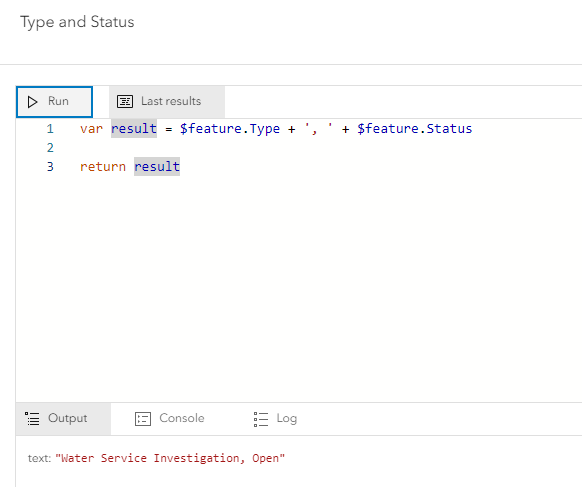Switch to the Console tab
The image size is (582, 487).
tap(170, 419)
